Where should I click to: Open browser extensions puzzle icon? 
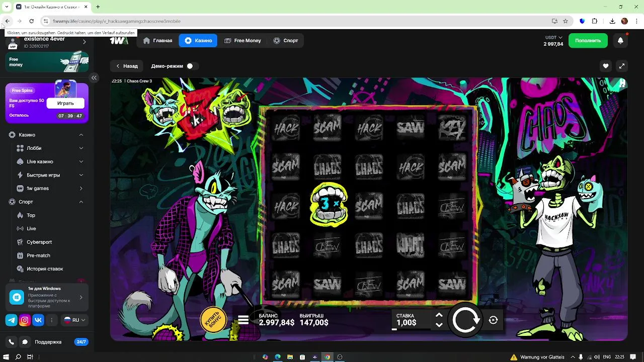point(594,21)
